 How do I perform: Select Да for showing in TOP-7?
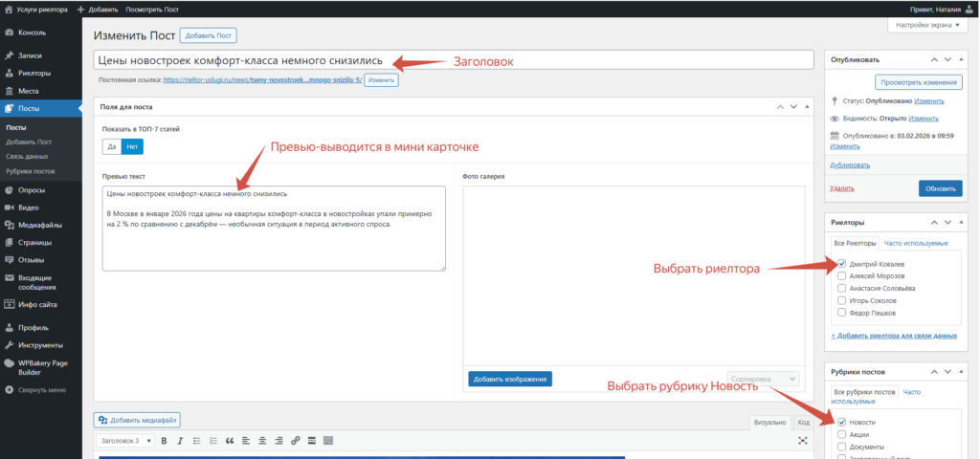[111, 146]
